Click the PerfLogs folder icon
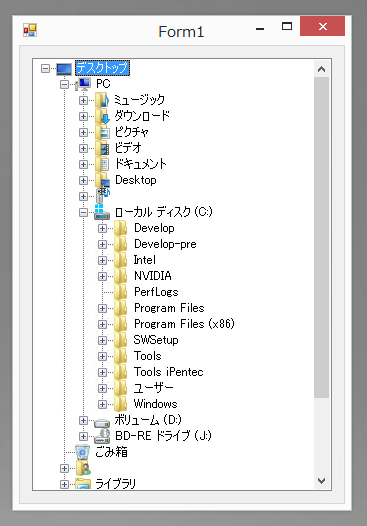Screen dimensions: 367x526 tap(120, 292)
